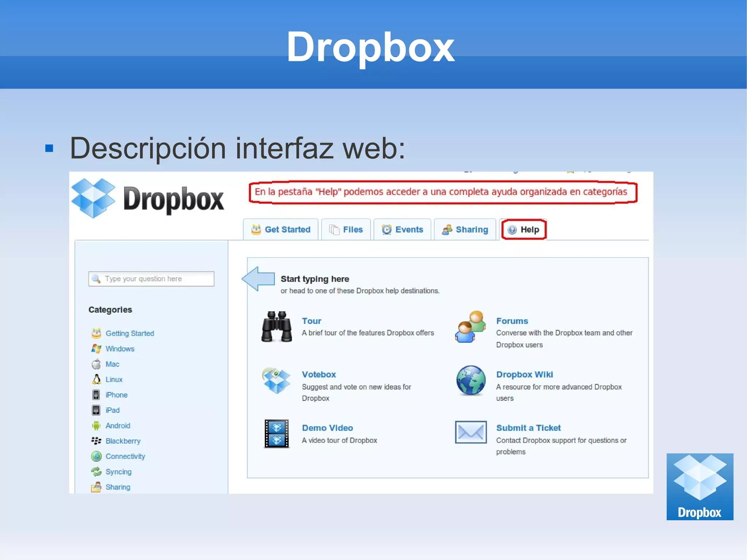Click the green sync arrows icon

tap(96, 472)
